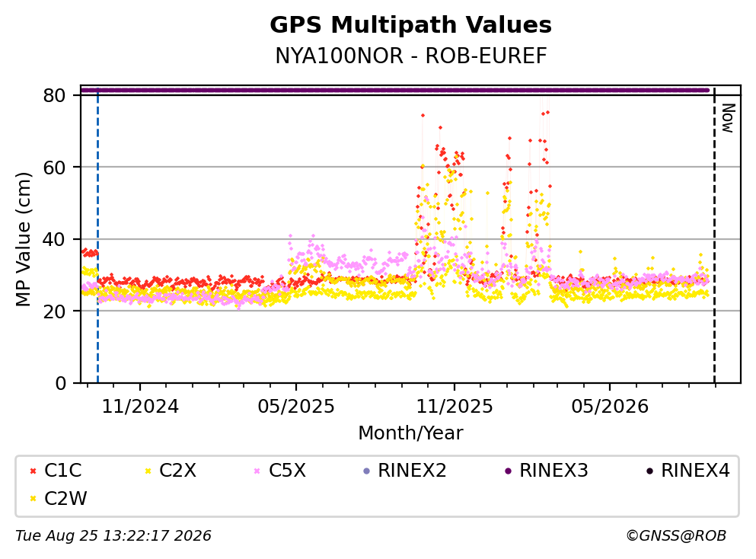
Task: Click the C5X pink legend marker
Action: click(x=257, y=471)
